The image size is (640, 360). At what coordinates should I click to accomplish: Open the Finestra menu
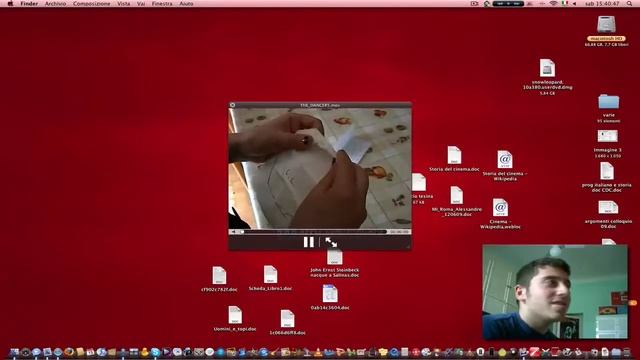tap(162, 4)
